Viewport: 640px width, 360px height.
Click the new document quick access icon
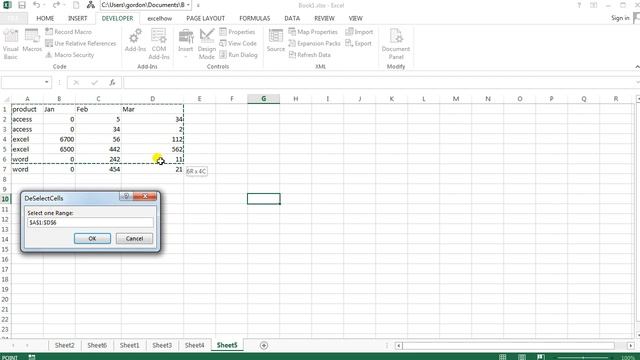(x=76, y=5)
